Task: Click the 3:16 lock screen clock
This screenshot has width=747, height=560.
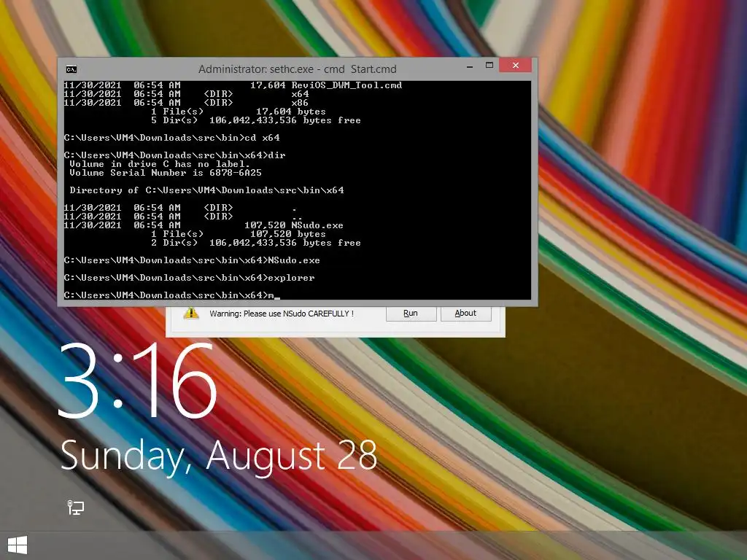Action: click(x=137, y=382)
